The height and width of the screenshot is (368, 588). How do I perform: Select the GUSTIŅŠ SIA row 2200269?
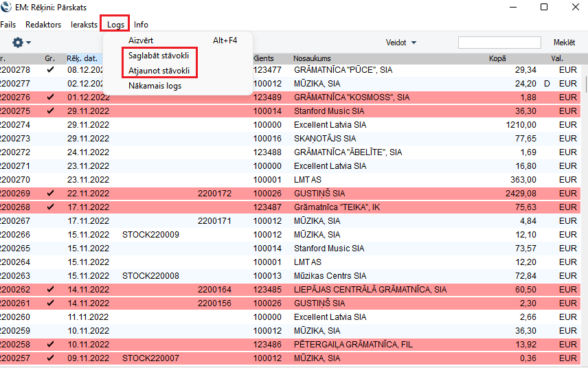319,194
